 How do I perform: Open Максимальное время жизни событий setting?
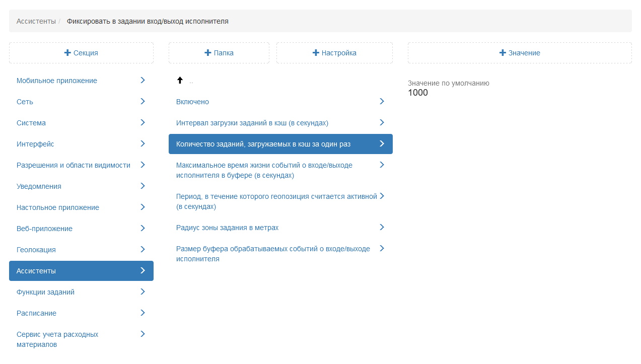(264, 170)
